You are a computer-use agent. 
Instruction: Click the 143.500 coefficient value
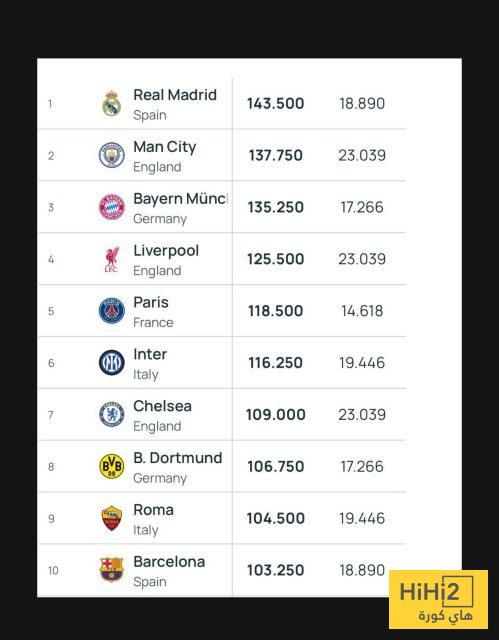coord(275,104)
